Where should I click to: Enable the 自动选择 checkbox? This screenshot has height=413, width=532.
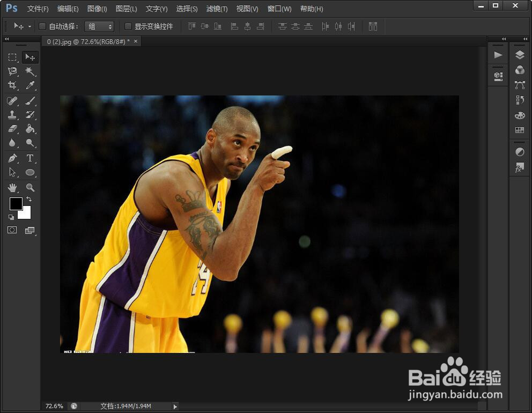(42, 26)
